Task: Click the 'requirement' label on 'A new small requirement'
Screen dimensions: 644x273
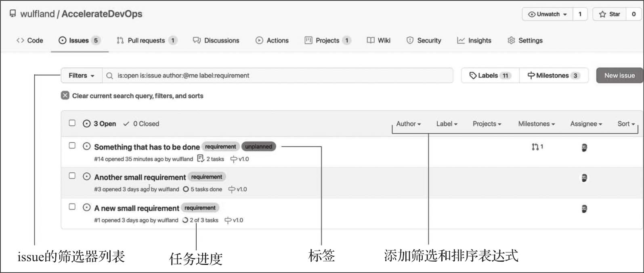Action: [x=200, y=208]
